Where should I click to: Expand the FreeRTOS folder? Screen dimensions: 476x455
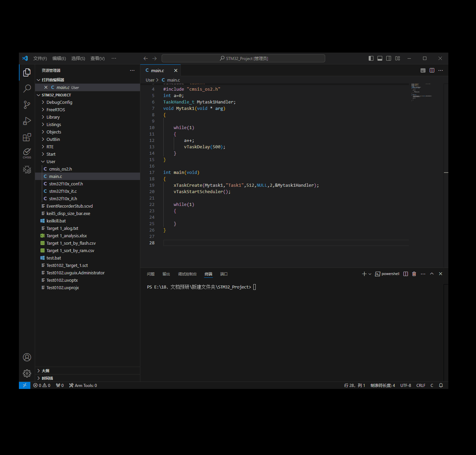pyautogui.click(x=56, y=110)
